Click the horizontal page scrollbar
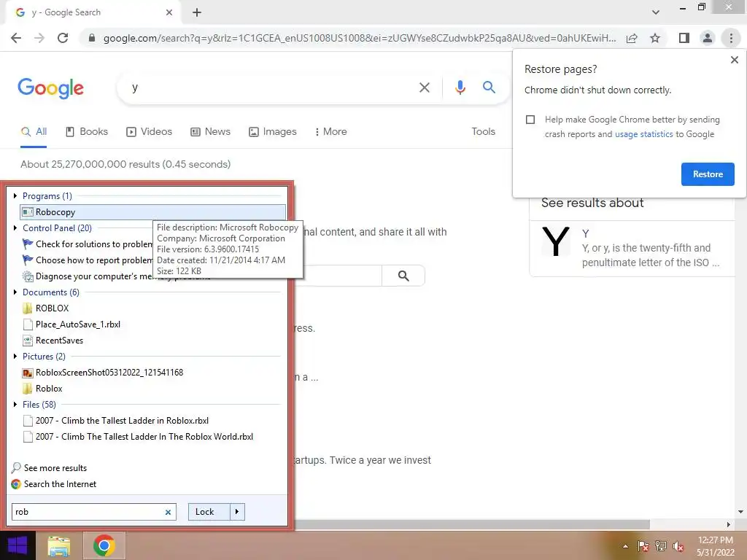 [x=472, y=524]
